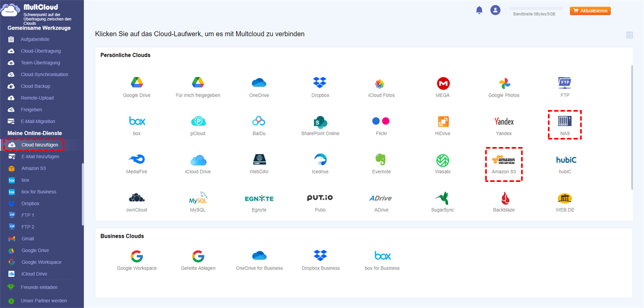Image resolution: width=644 pixels, height=308 pixels.
Task: Choose the Icedrive cloud
Action: coord(320,159)
